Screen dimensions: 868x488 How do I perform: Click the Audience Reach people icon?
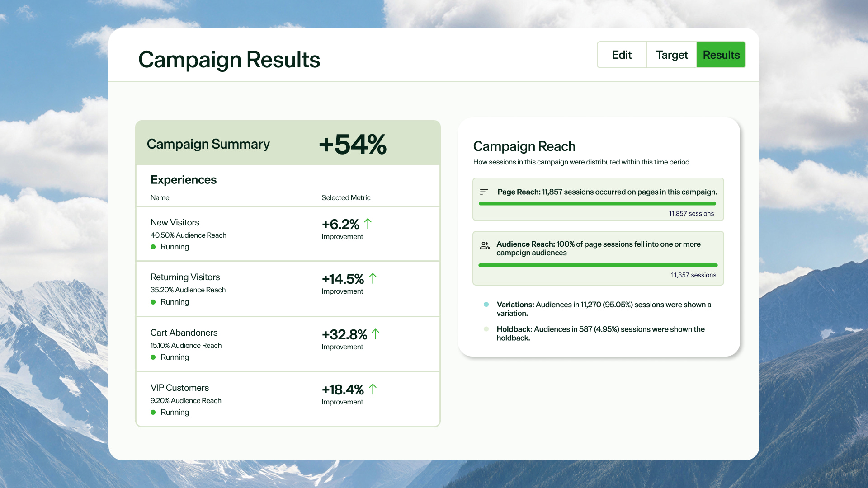tap(485, 245)
